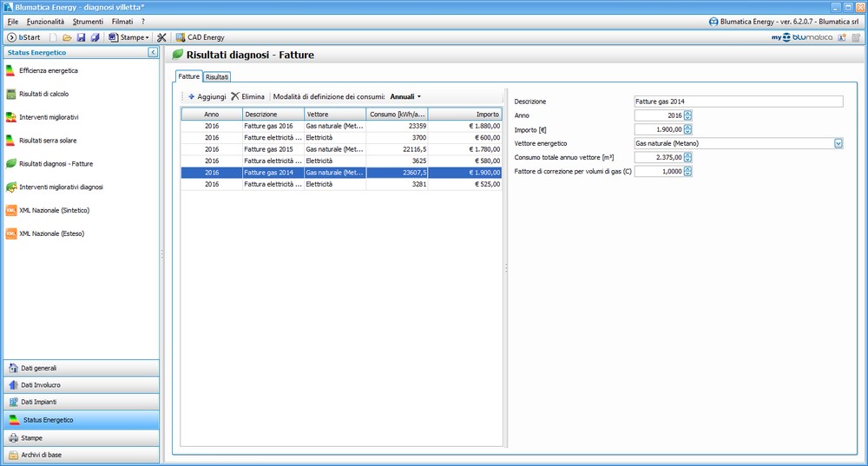The height and width of the screenshot is (466, 868).
Task: Adjust the Importo spinner arrows
Action: click(x=687, y=129)
